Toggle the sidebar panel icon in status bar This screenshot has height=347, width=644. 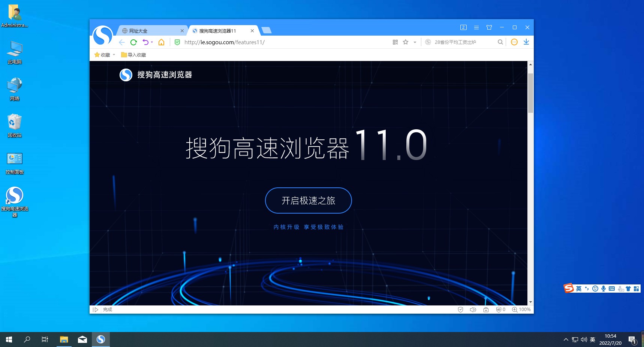(x=96, y=310)
